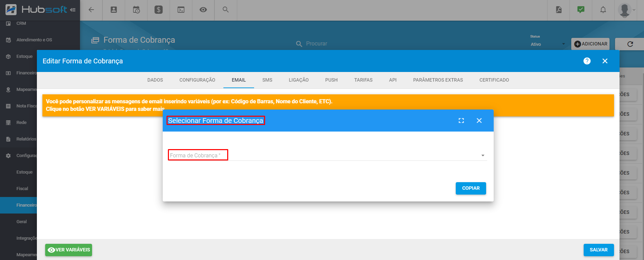Go back with the arrow icon
The image size is (644, 260).
(x=91, y=10)
